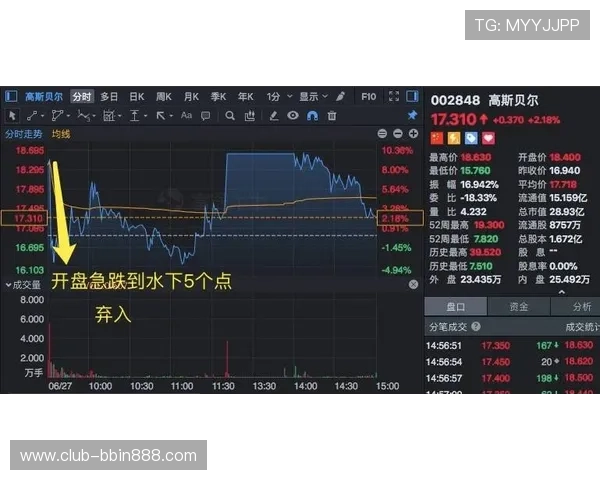Open the 显示 display dropdown
The image size is (600, 480).
[313, 96]
